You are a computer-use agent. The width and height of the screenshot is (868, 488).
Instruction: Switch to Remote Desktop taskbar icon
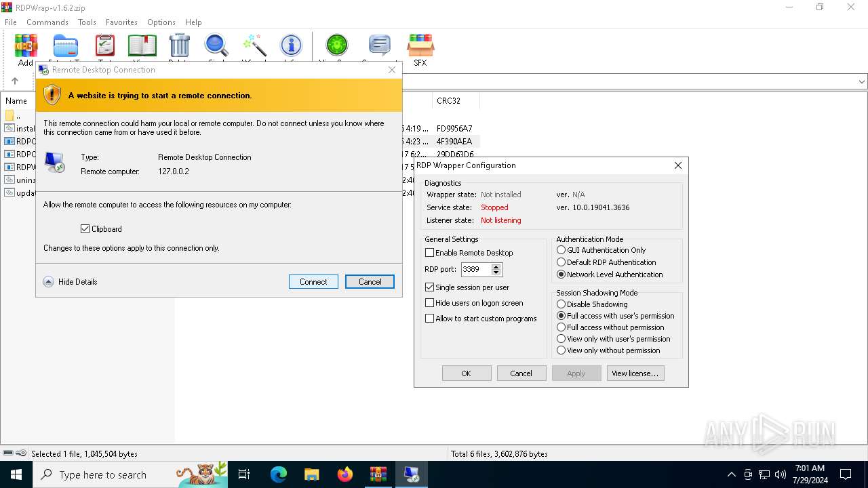tap(411, 474)
